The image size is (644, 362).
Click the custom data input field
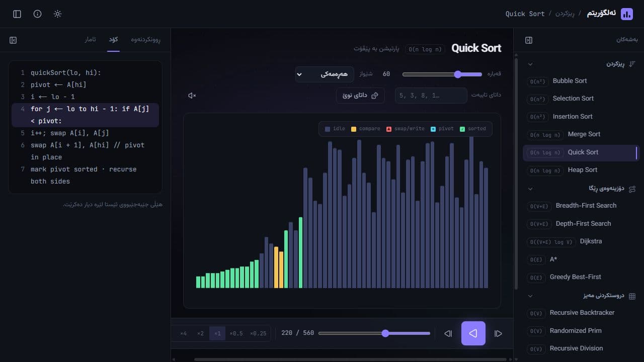431,96
